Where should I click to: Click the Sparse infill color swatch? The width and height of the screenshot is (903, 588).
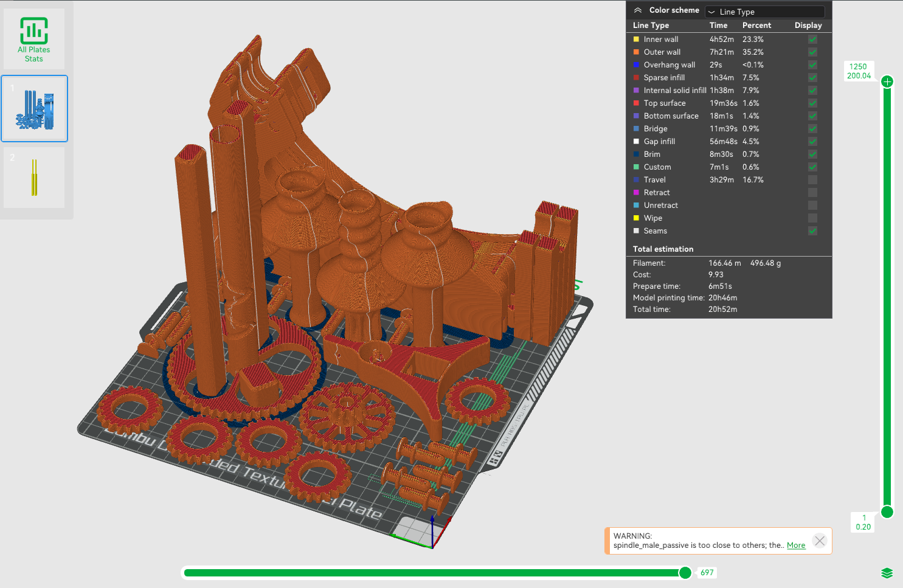[x=636, y=78]
